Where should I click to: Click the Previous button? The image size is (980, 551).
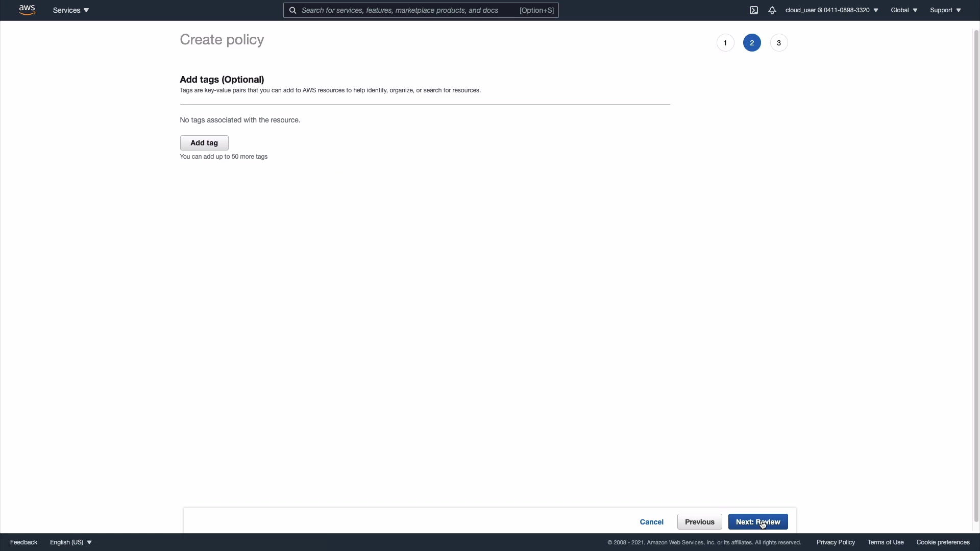699,522
